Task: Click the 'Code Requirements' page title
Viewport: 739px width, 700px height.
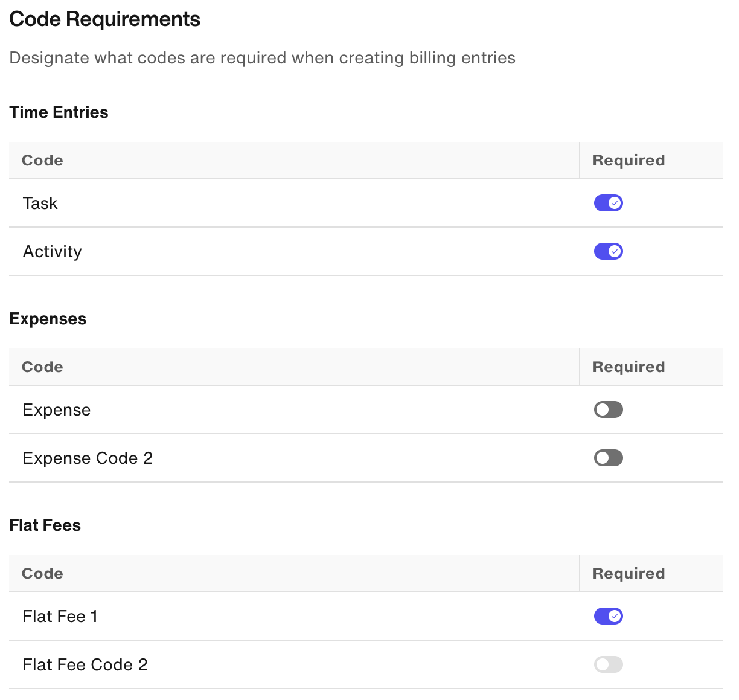Action: (104, 19)
